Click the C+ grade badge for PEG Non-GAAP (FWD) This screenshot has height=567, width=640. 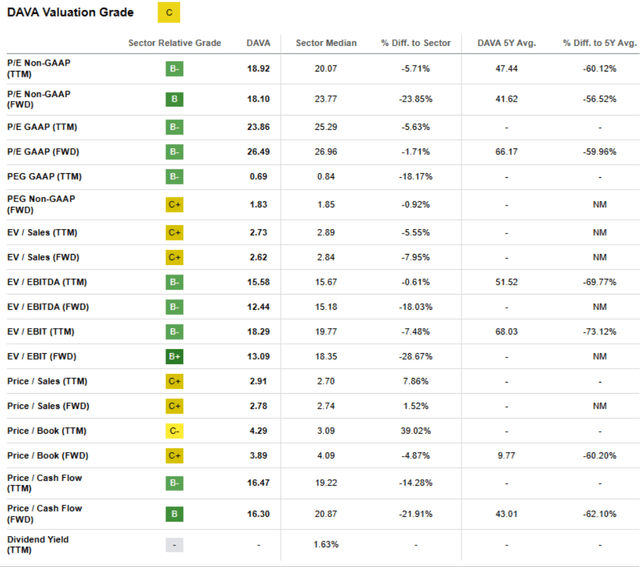point(174,205)
